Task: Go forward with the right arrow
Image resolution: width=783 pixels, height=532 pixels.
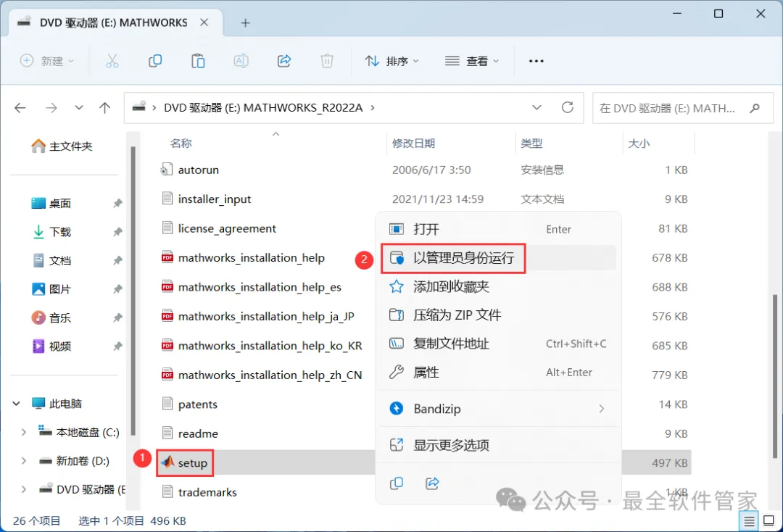Action: [x=51, y=108]
